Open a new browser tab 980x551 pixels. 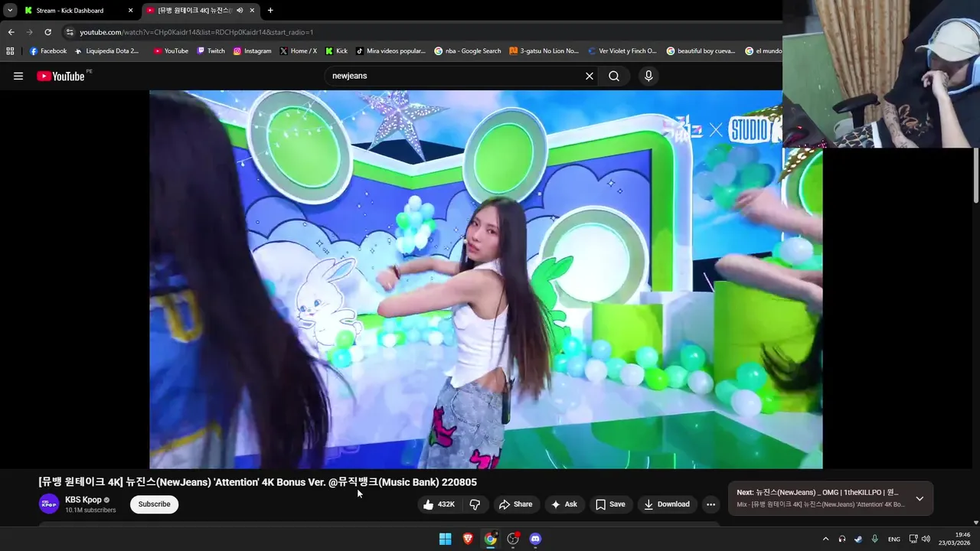(x=270, y=11)
